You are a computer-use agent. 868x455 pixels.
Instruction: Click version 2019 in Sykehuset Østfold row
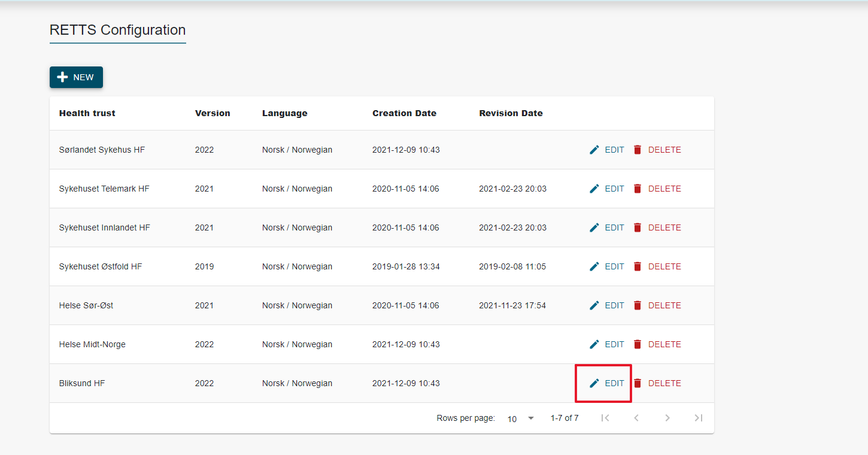click(204, 266)
